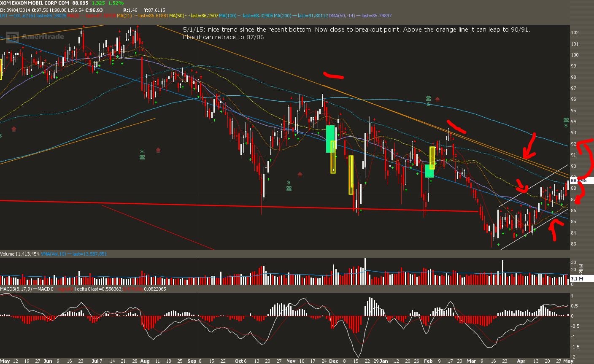Screen dimensions: 594x364
Task: Select the MA(21) indicator label
Action: [124, 16]
